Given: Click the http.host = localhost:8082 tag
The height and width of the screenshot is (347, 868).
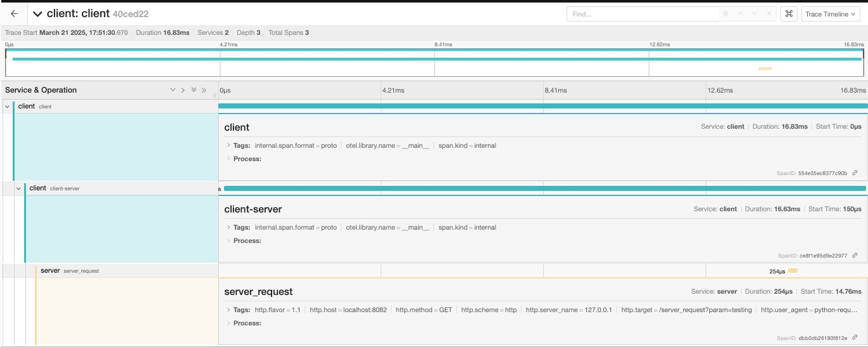Looking at the screenshot, I should click(x=348, y=310).
